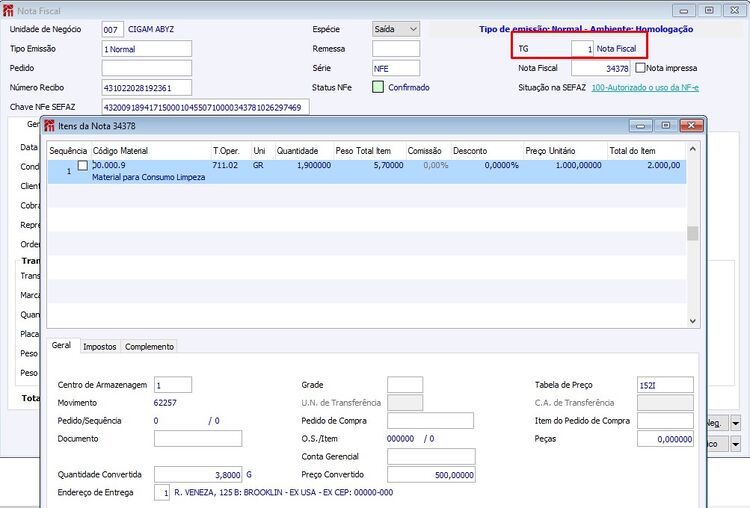Screen dimensions: 750x508
Task: Expand the dropdown arrow beside Neg. button
Action: point(736,423)
